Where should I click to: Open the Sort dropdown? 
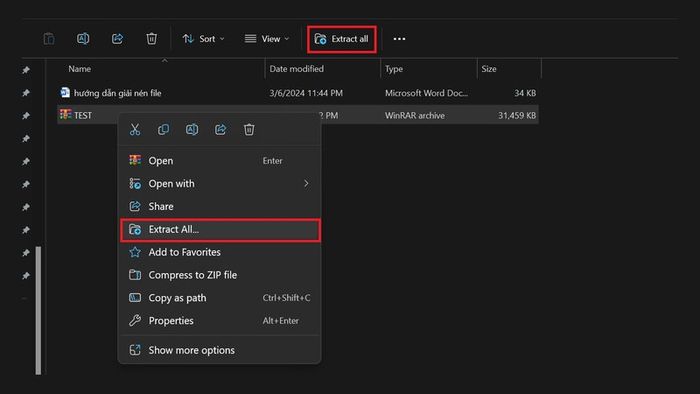pyautogui.click(x=203, y=39)
